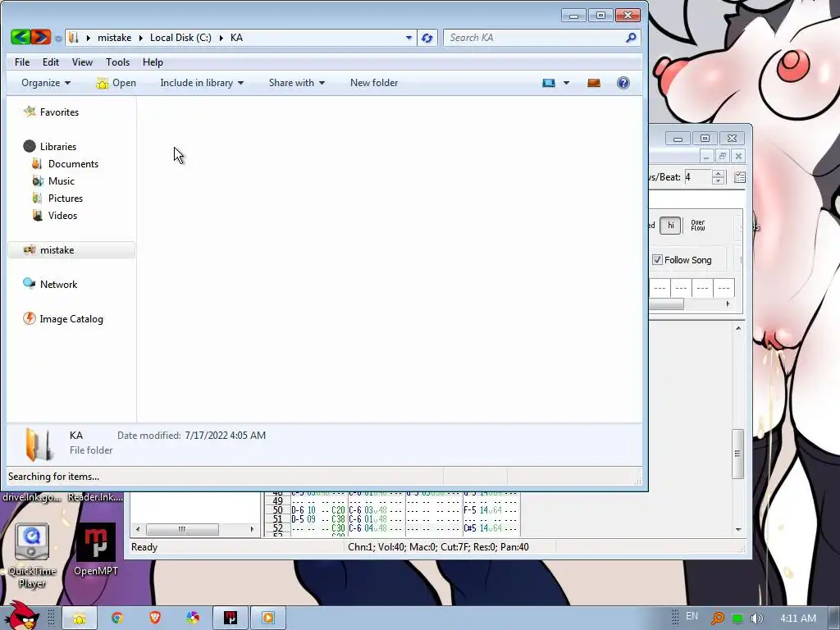Click the blue Help question mark icon

[x=623, y=83]
